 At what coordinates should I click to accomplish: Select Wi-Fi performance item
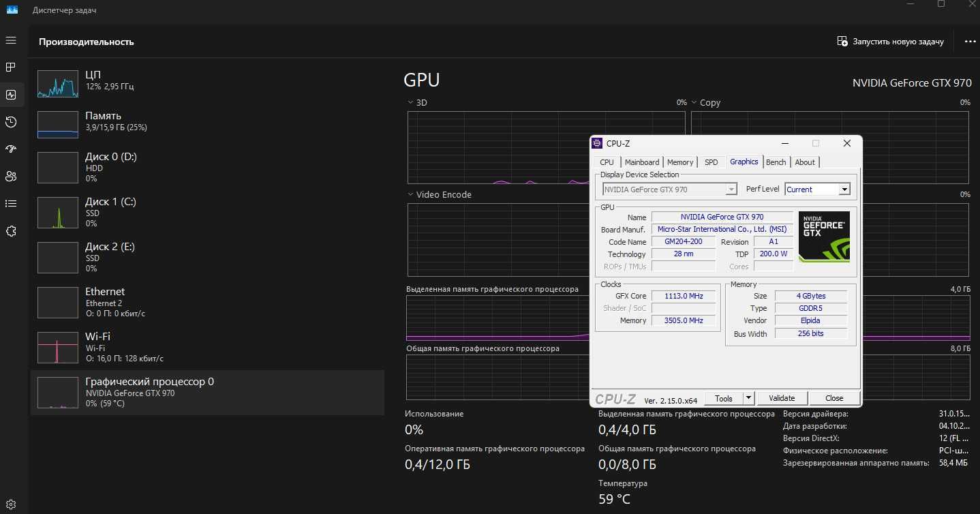pyautogui.click(x=207, y=347)
